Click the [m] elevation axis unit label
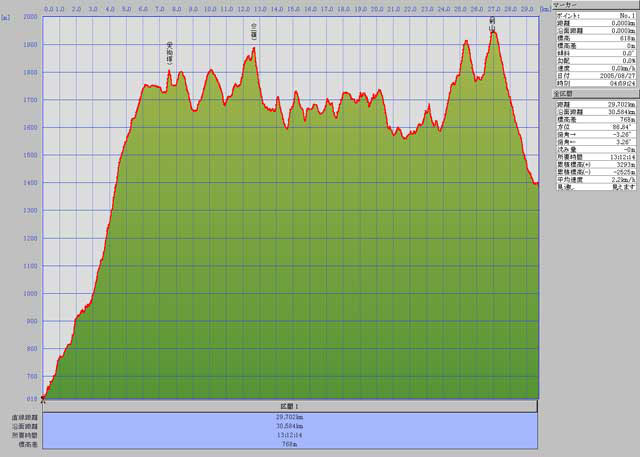The height and width of the screenshot is (457, 640). pyautogui.click(x=8, y=17)
